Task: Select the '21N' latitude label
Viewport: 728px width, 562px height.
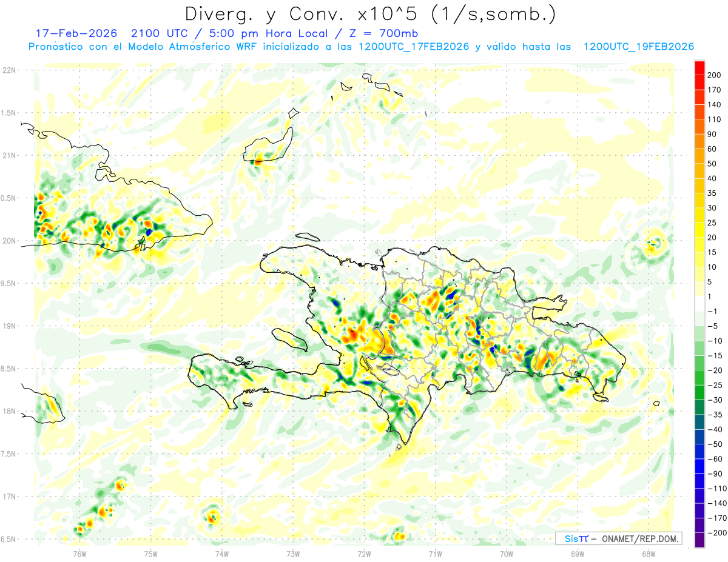Action: [9, 156]
